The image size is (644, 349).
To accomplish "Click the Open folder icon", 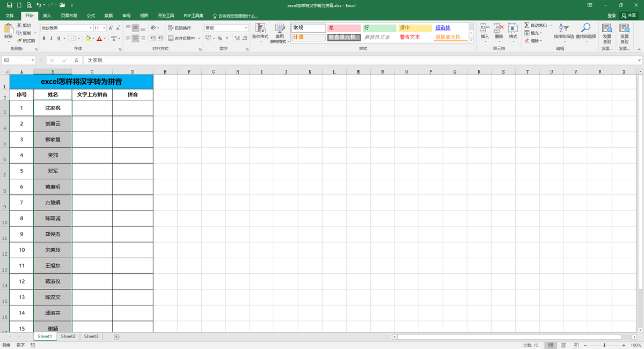I will (62, 5).
